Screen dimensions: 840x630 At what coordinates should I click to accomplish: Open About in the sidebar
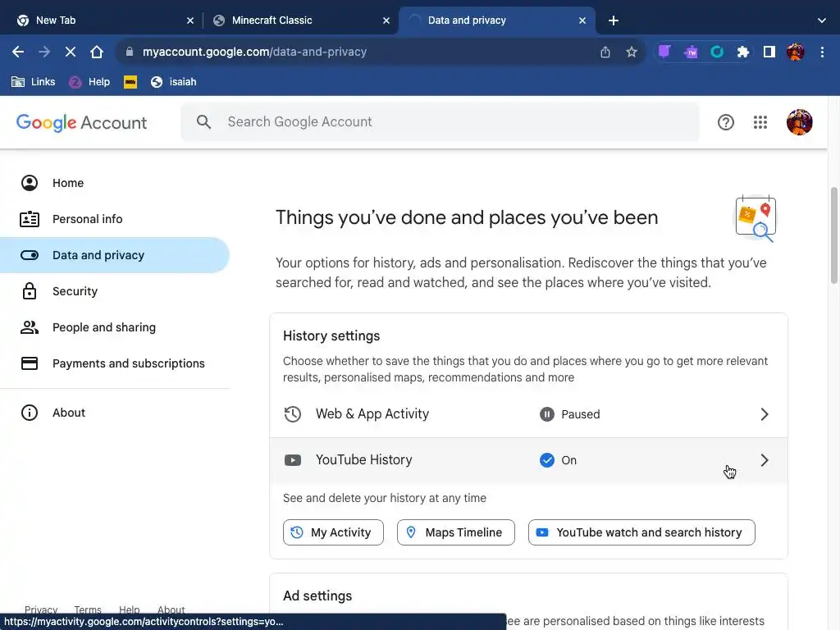coord(115,413)
